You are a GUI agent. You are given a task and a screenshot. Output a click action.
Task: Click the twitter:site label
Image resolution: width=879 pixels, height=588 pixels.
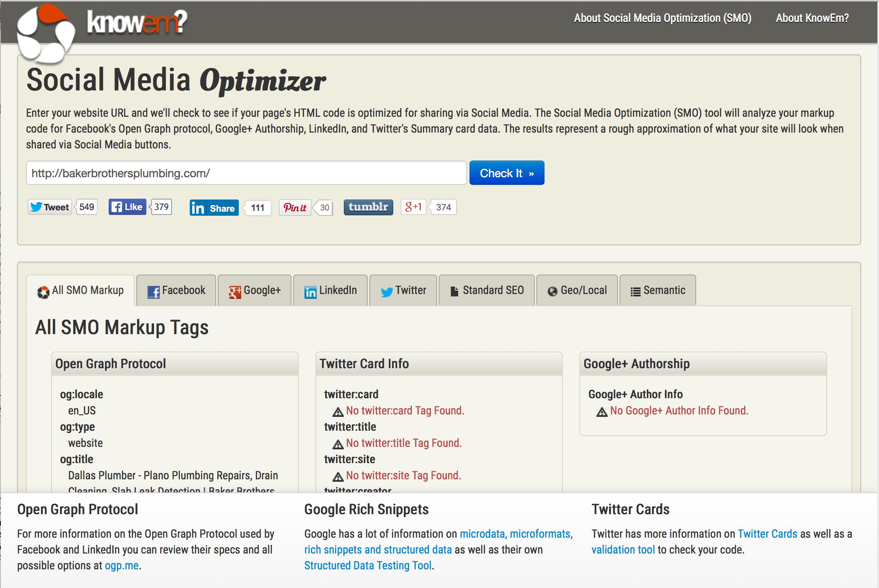coord(350,459)
